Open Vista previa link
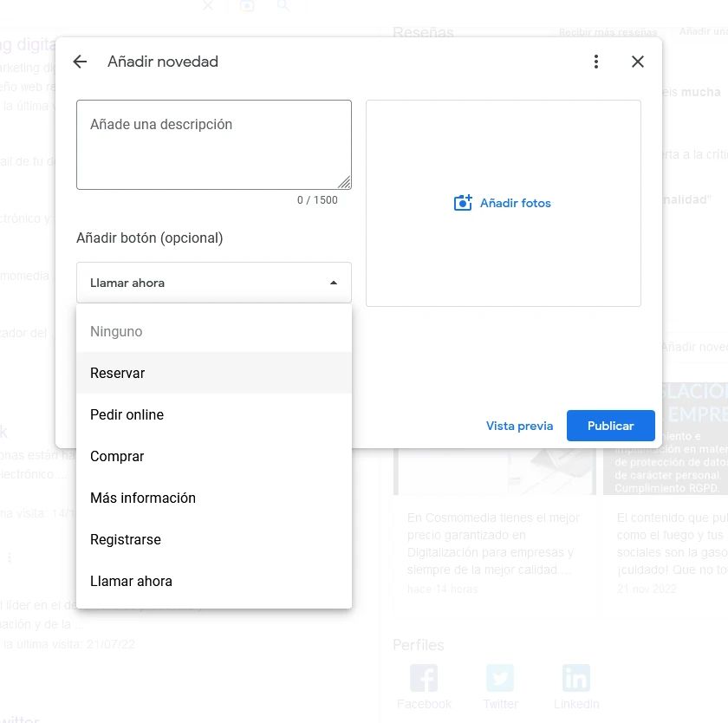The width and height of the screenshot is (728, 723). point(519,426)
